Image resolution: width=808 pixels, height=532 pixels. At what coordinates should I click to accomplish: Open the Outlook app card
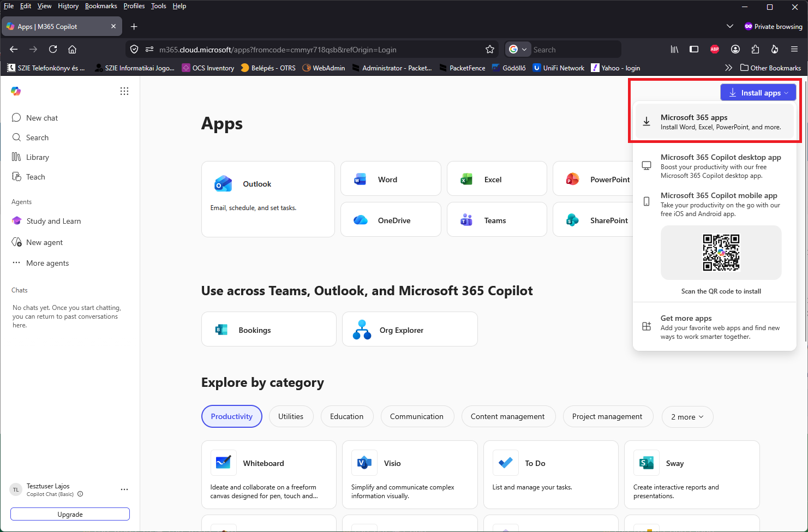click(x=268, y=199)
